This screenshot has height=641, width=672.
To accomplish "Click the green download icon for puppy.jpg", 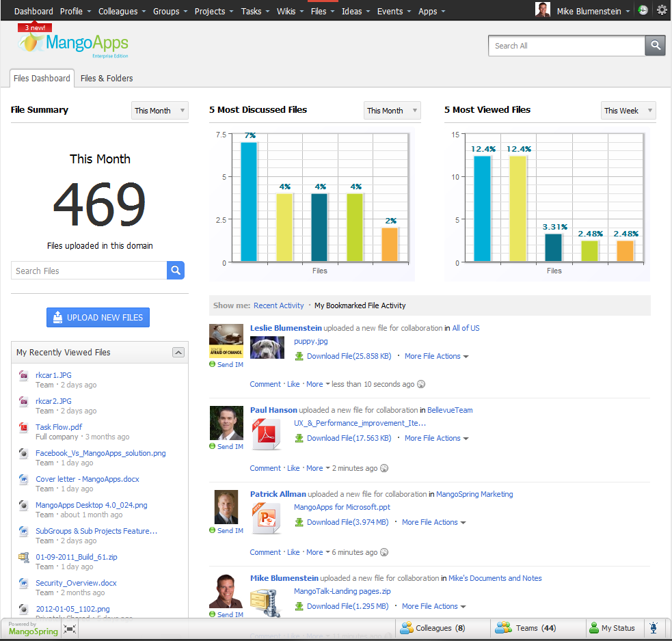I will click(299, 356).
